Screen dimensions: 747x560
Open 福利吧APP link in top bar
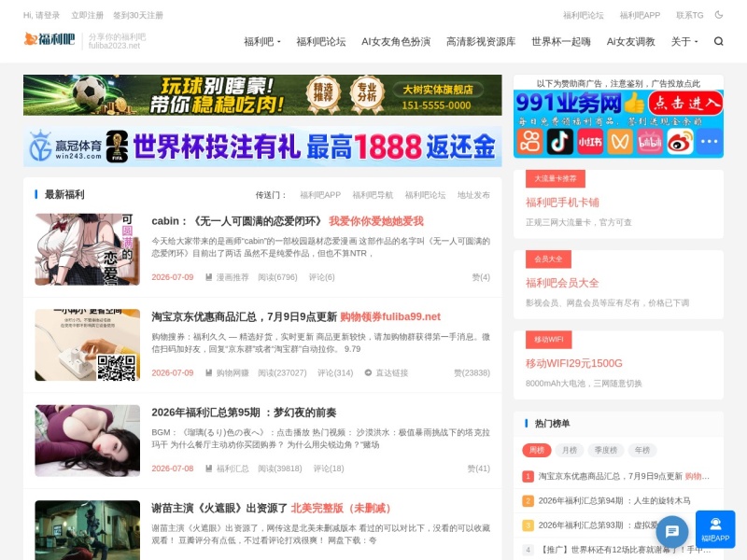[640, 15]
